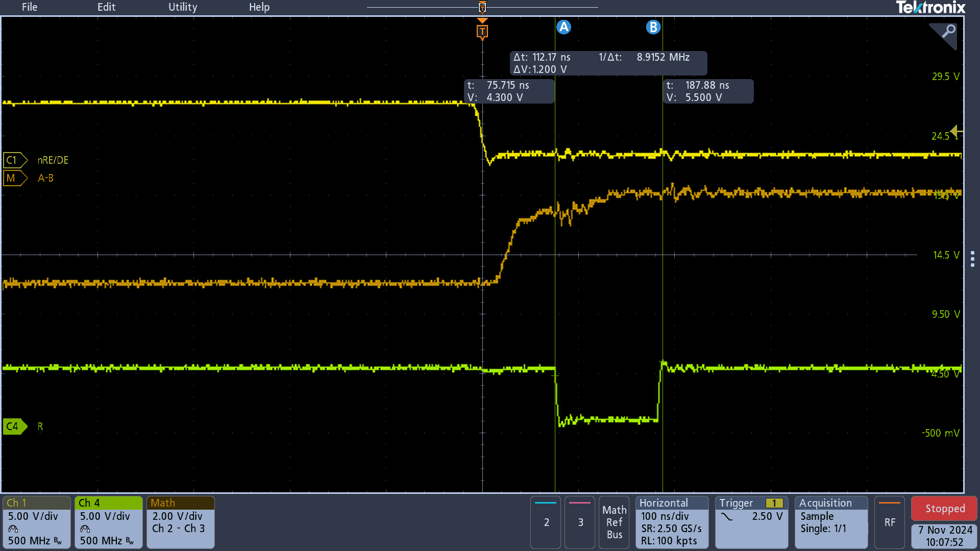Viewport: 980px width, 551px height.
Task: Click the RF badge in the status bar
Action: point(889,522)
